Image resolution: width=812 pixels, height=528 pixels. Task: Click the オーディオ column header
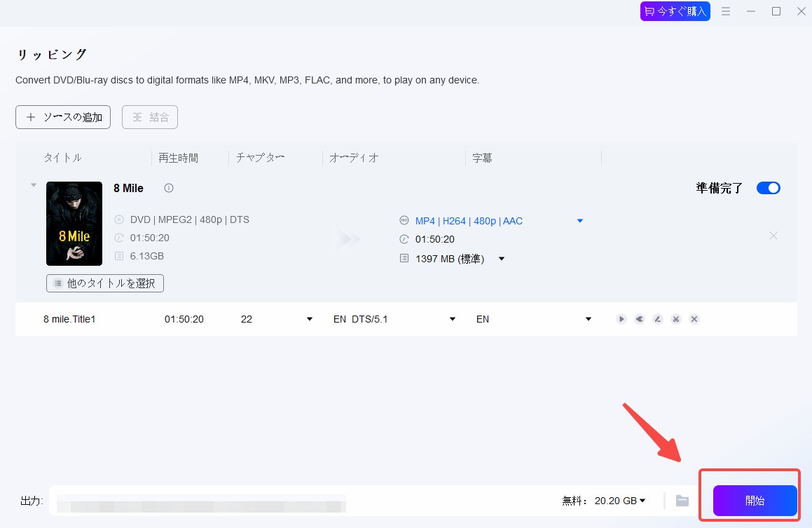(355, 158)
